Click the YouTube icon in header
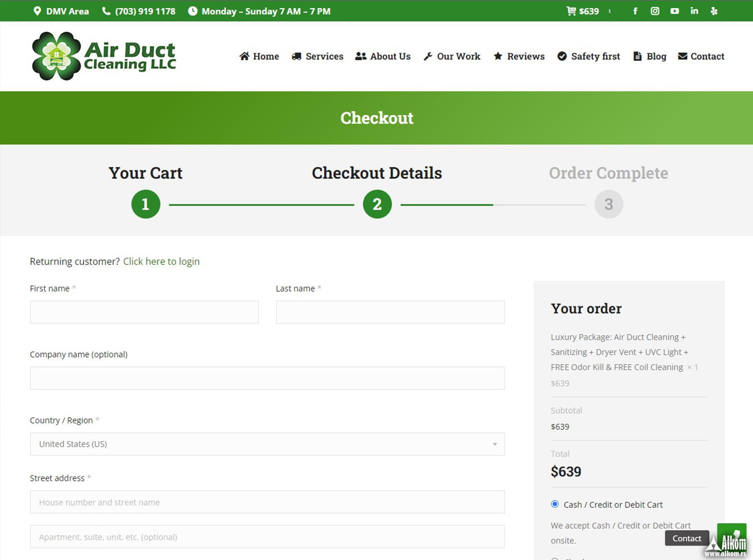The height and width of the screenshot is (560, 753). pos(674,11)
